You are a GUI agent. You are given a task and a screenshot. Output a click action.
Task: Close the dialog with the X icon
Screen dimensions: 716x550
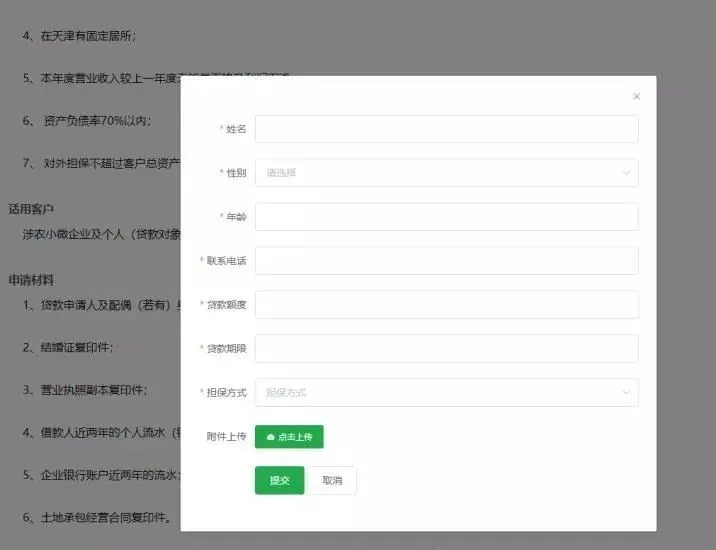coord(636,97)
